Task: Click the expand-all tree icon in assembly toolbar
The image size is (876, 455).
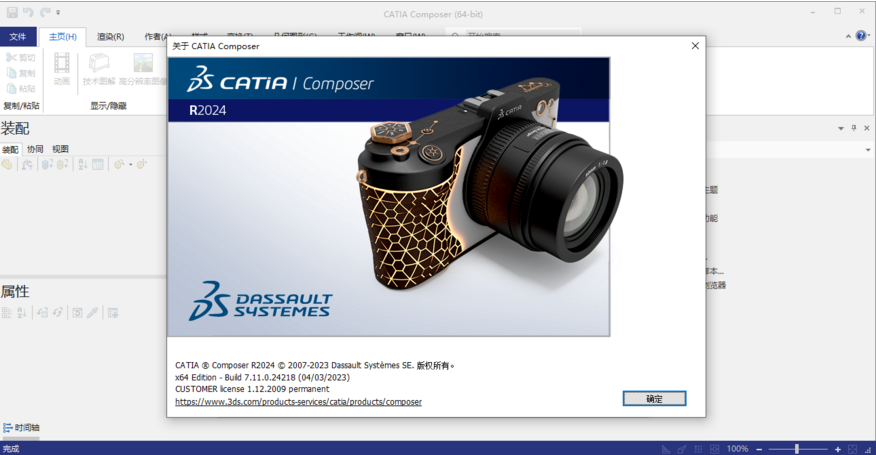Action: pos(47,164)
